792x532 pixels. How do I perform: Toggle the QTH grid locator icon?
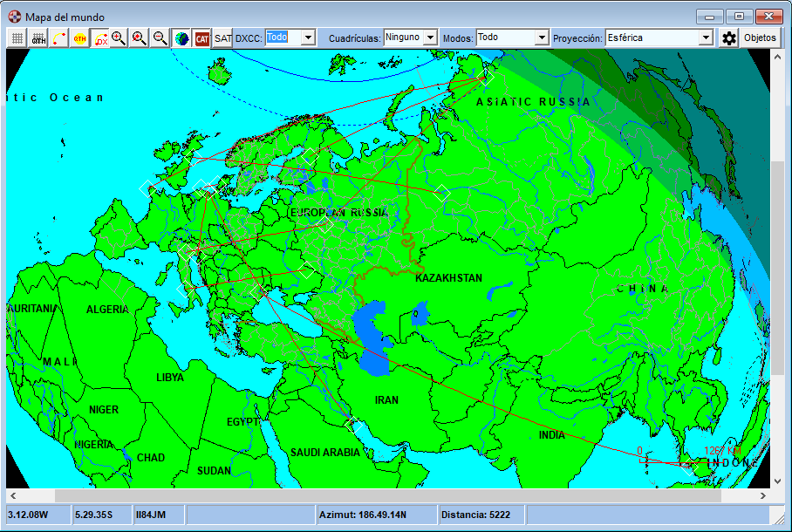click(38, 38)
